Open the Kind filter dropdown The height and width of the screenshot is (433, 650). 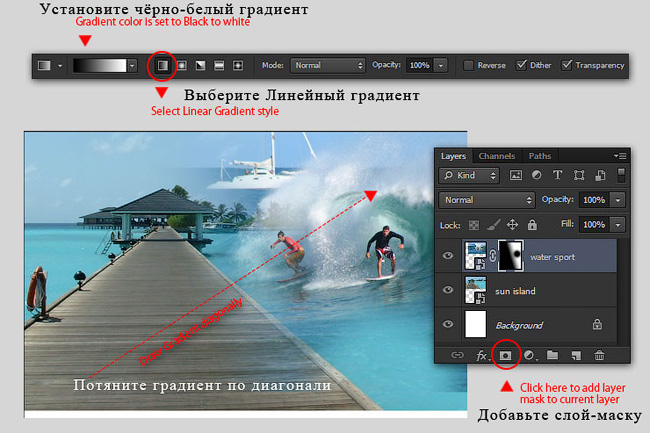tap(469, 176)
